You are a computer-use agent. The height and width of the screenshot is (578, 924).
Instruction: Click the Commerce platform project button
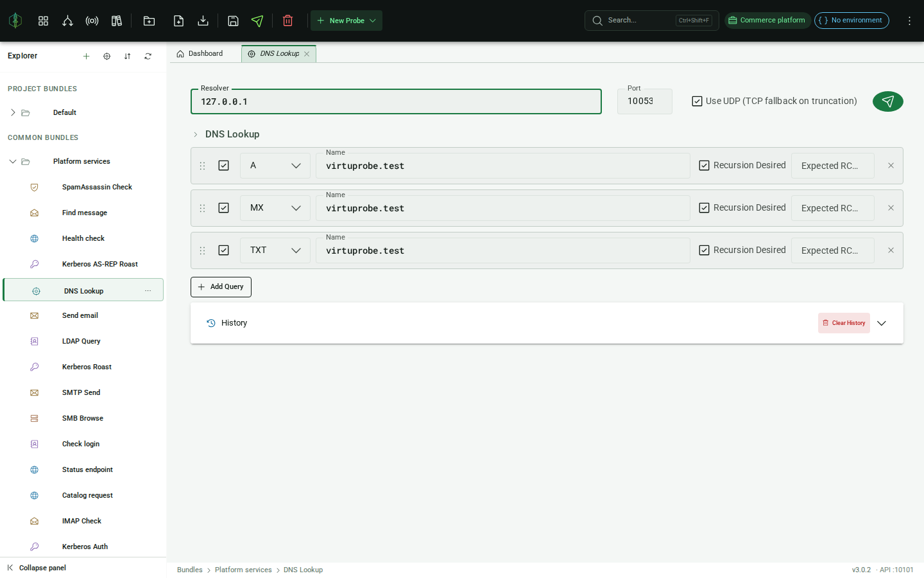click(x=767, y=21)
